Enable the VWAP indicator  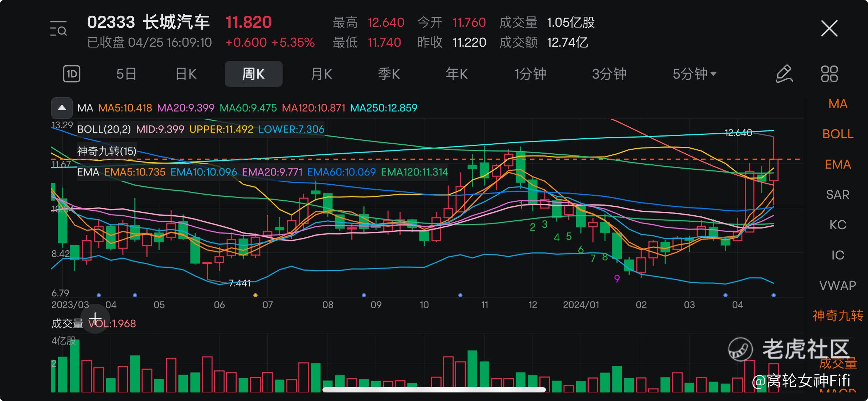(837, 286)
